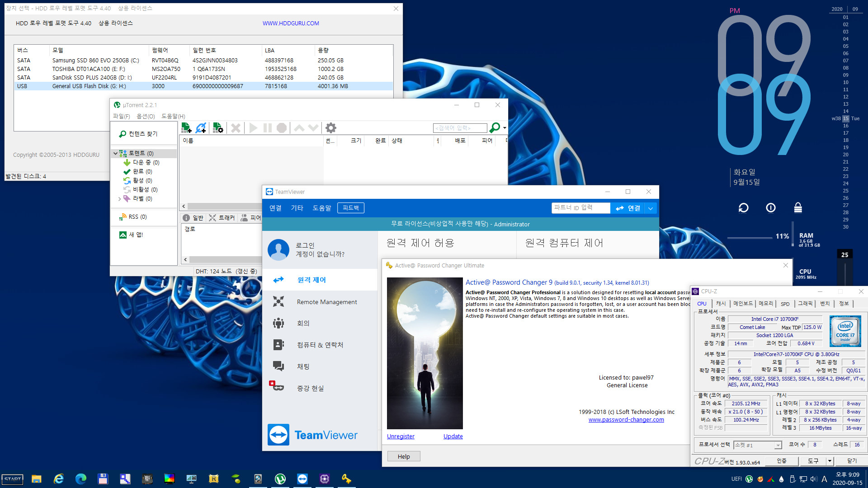Switch to the 트래커 tab in µTorrent
868x488 pixels.
tap(222, 218)
